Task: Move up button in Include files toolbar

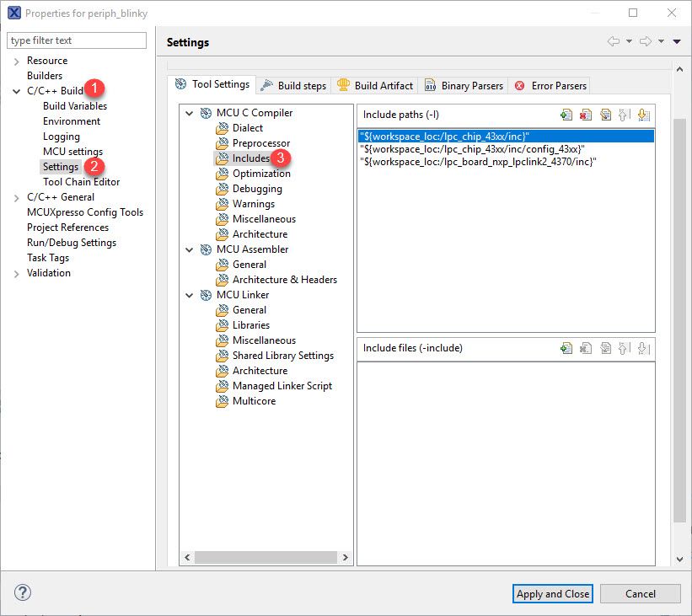Action: 624,349
